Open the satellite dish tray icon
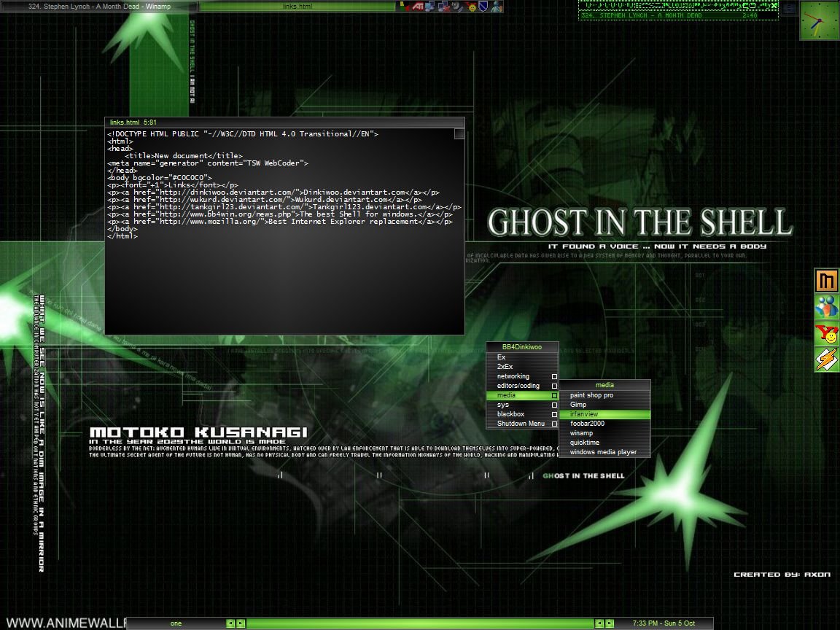Viewport: 840px width, 630px height. (x=457, y=7)
